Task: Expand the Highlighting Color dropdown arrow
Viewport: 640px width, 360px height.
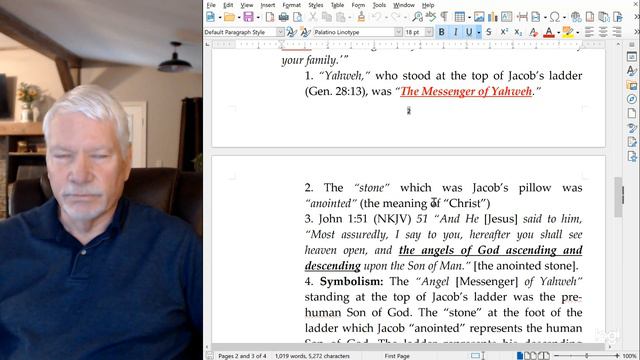Action: tap(577, 32)
